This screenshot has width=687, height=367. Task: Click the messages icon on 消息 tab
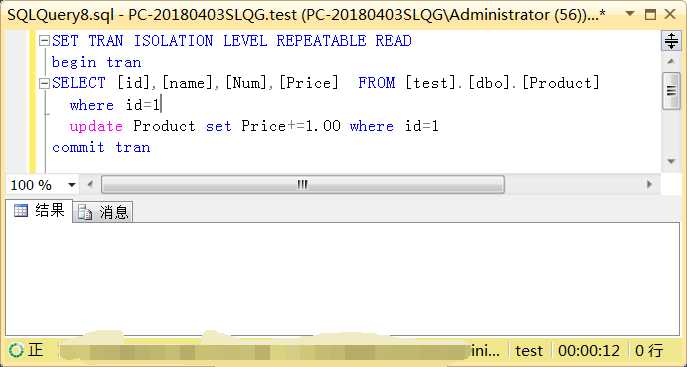tap(85, 213)
